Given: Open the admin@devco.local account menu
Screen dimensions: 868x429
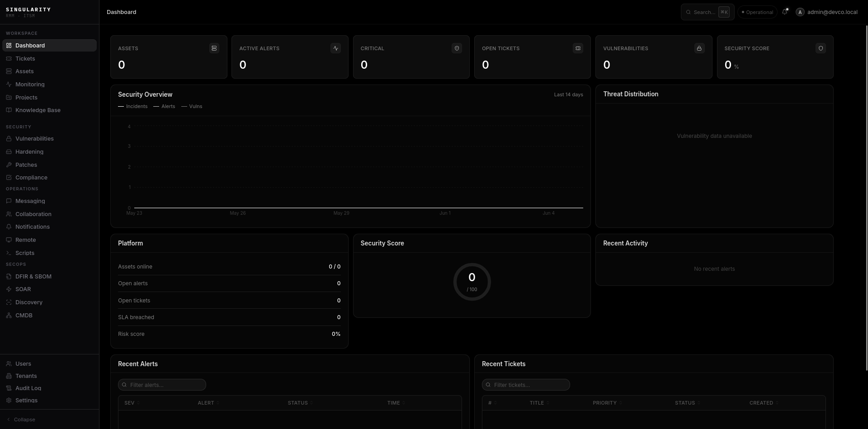Looking at the screenshot, I should point(827,12).
